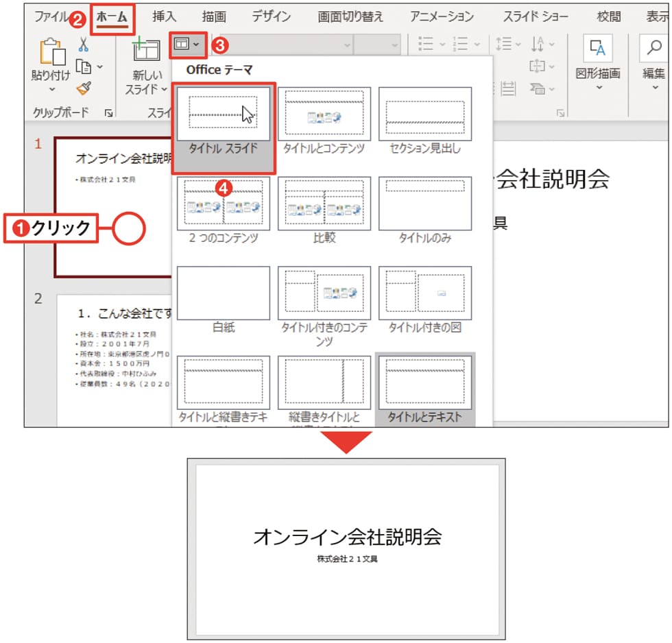Click the 図形描画 shapes icon
The width and height of the screenshot is (672, 643).
point(597,49)
